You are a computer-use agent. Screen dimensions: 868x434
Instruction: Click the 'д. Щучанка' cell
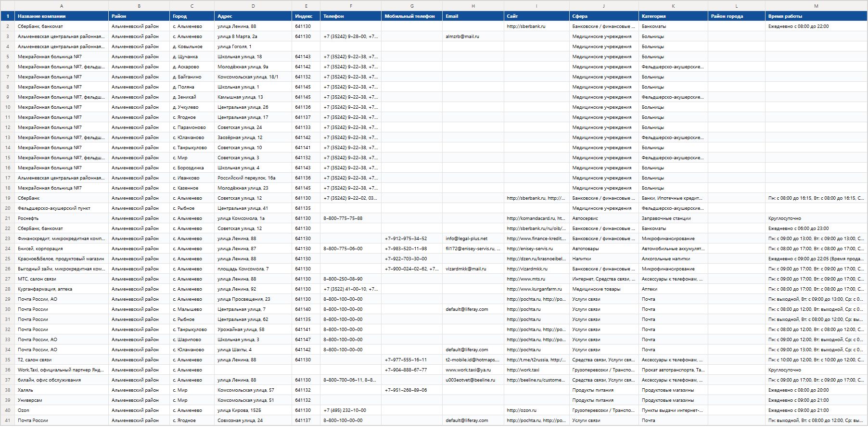(192, 57)
